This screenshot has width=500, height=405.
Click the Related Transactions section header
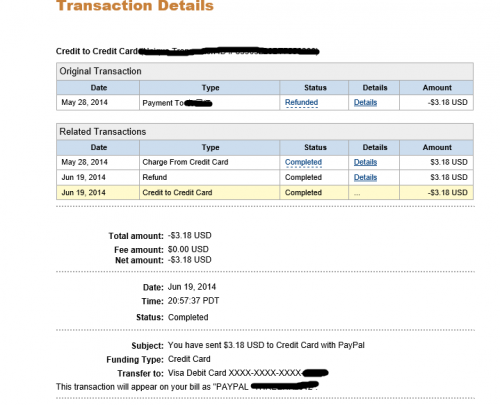265,132
